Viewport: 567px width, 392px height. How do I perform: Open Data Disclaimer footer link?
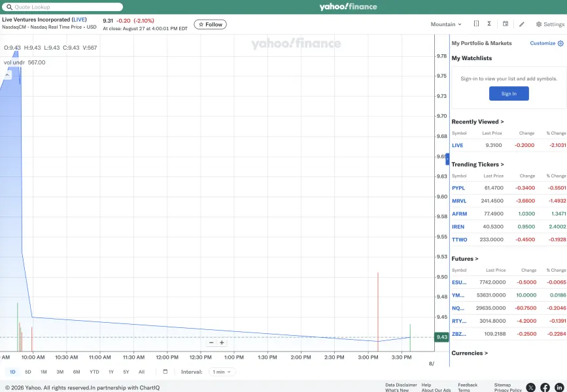401,385
